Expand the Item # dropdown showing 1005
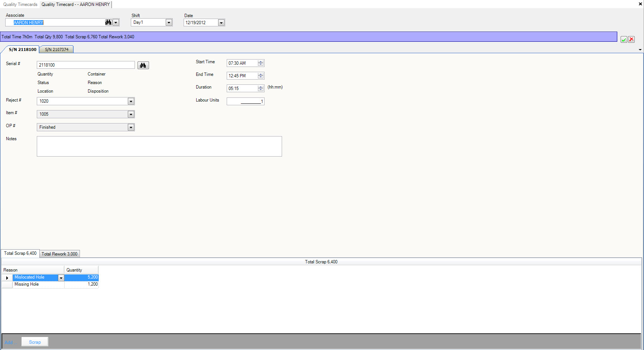Screen dimensions: 644x350 point(131,114)
